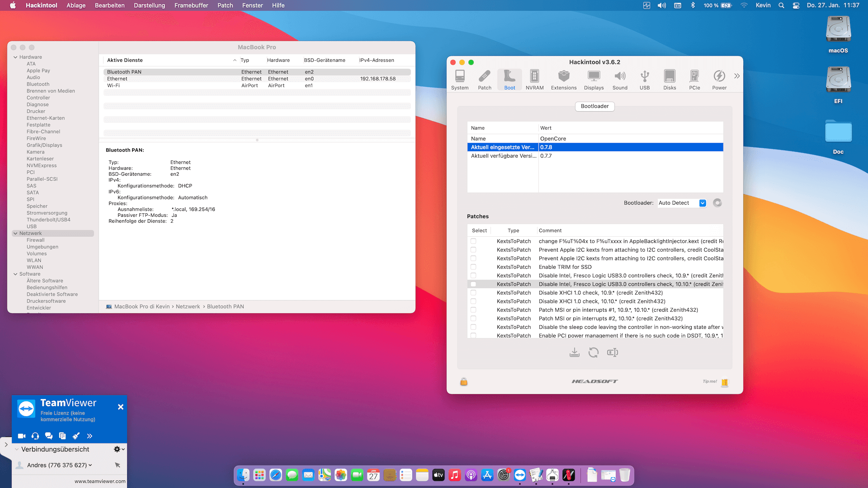Image resolution: width=868 pixels, height=488 pixels.
Task: Open the Framebuffer menu
Action: pyautogui.click(x=191, y=5)
